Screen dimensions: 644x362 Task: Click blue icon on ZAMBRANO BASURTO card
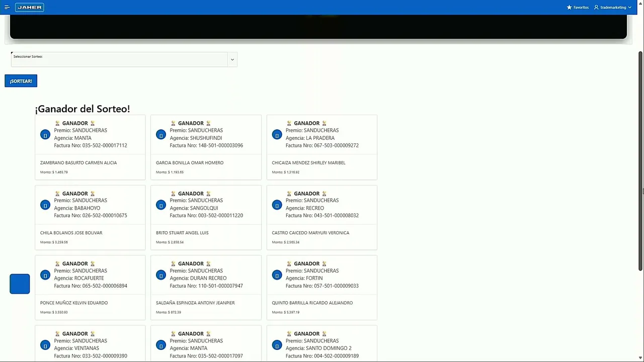(x=45, y=135)
